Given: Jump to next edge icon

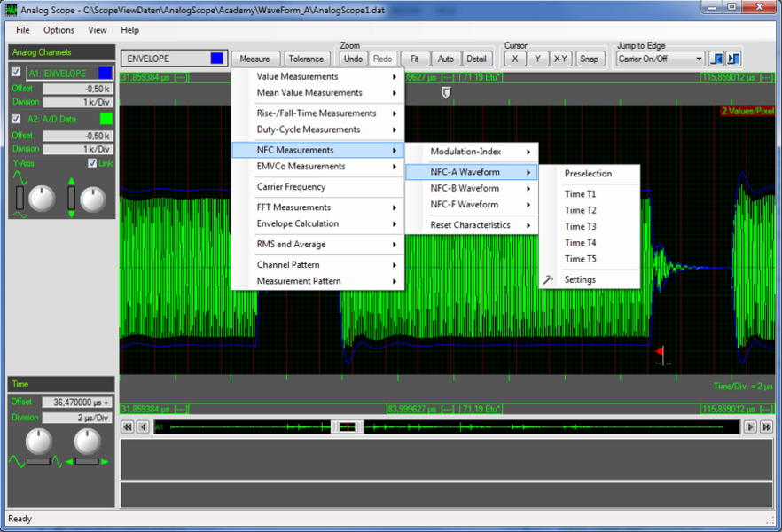Looking at the screenshot, I should point(733,59).
